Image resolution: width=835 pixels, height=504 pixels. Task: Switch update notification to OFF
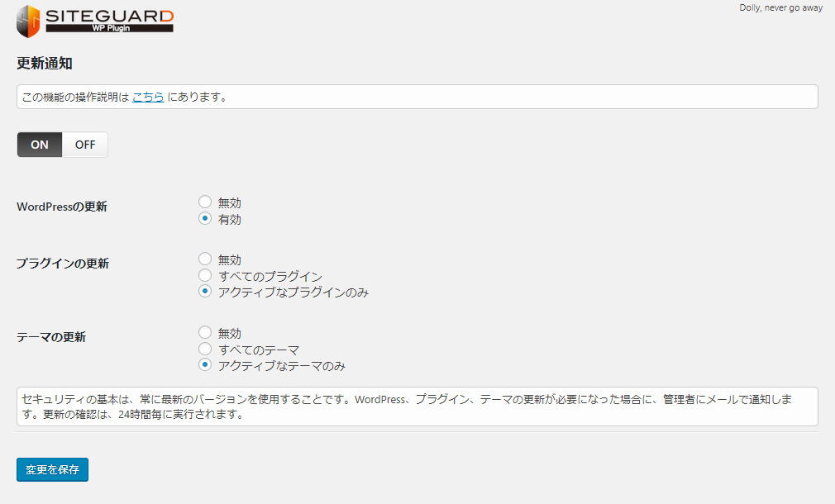(85, 145)
